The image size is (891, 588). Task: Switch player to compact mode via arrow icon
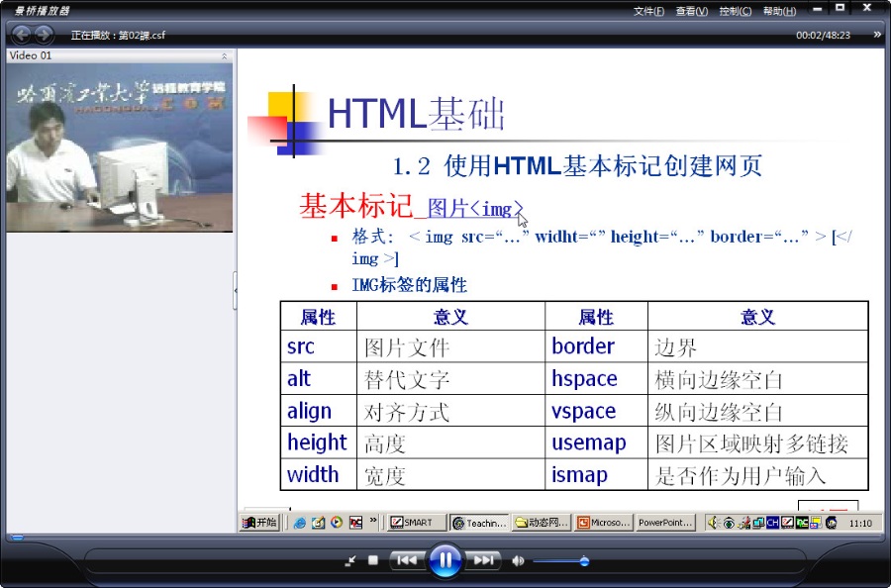tap(350, 561)
